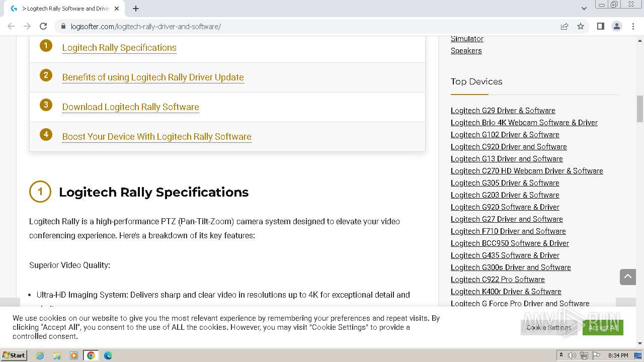Open Logitech G203 Driver & Software
Screen dimensions: 644x362
tap(505, 195)
